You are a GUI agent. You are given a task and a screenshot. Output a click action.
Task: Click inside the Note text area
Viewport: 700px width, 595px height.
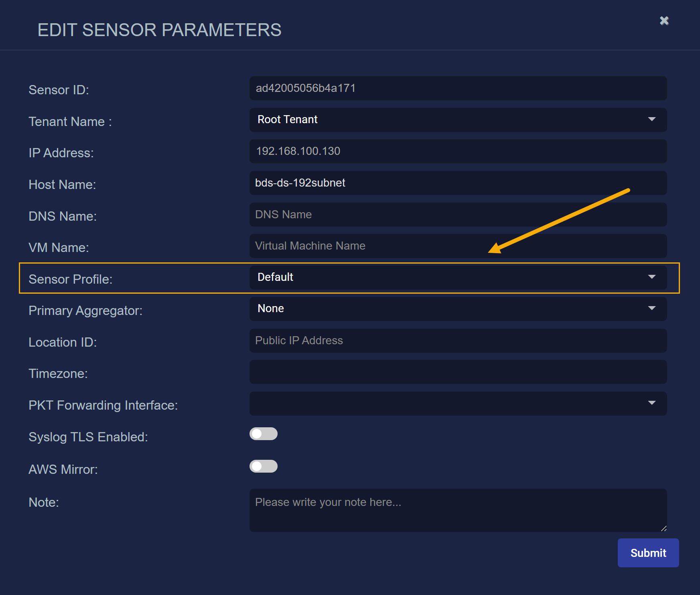coord(458,510)
